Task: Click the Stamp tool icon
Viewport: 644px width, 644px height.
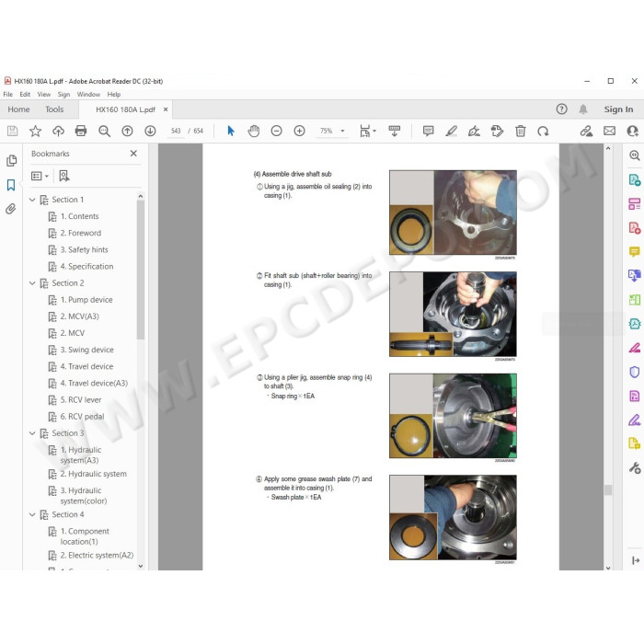Action: [497, 131]
